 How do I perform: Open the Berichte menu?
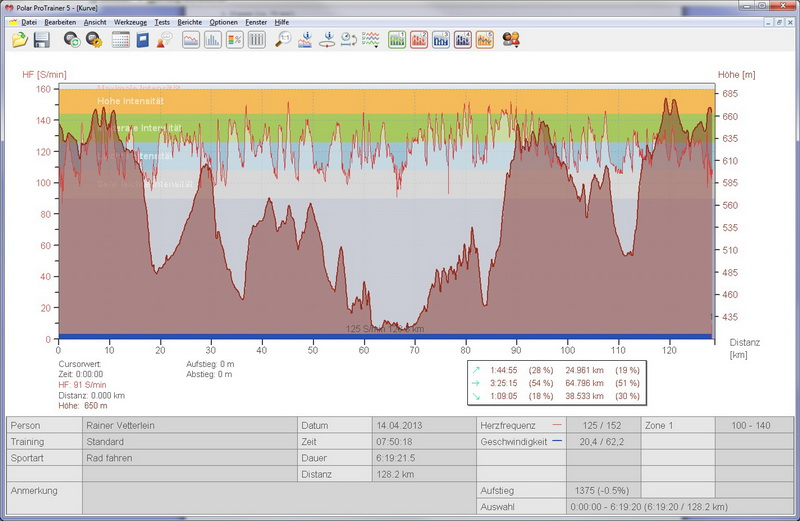(188, 21)
